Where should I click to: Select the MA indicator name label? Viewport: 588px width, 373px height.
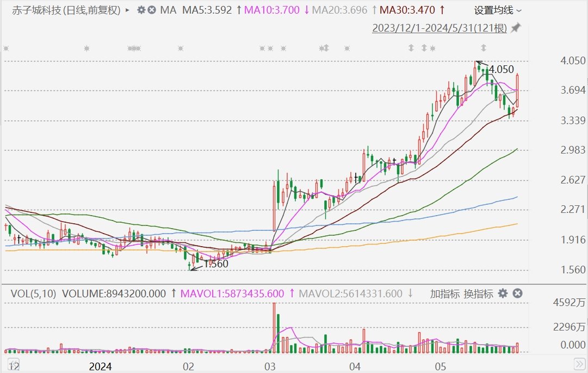[169, 10]
